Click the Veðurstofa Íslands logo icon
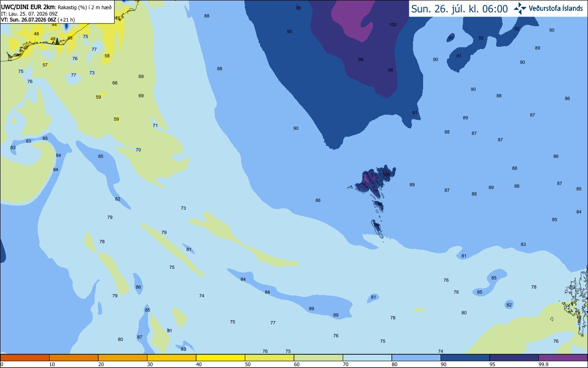 520,8
